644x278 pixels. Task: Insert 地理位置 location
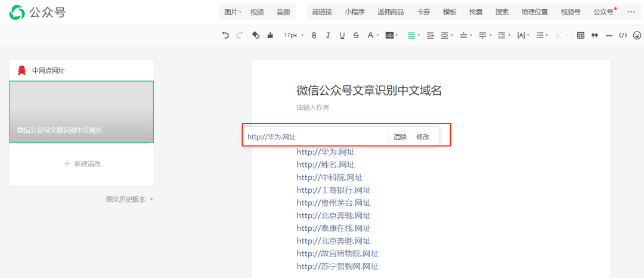(x=535, y=12)
